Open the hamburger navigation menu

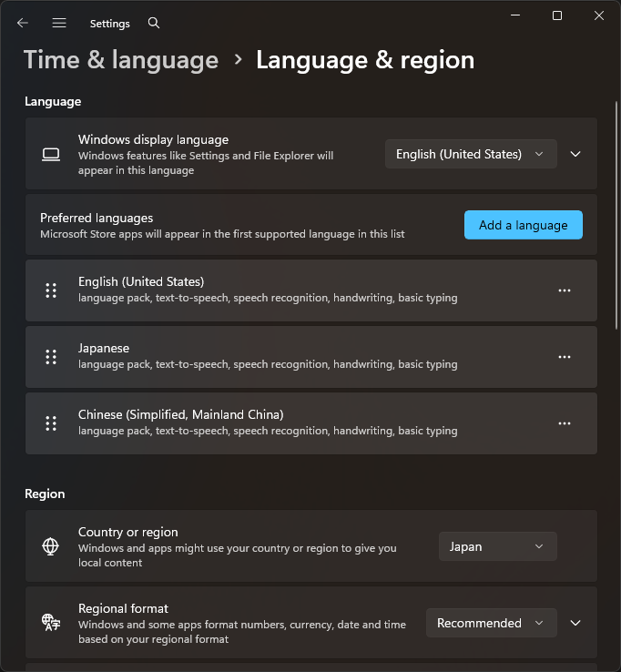[59, 23]
